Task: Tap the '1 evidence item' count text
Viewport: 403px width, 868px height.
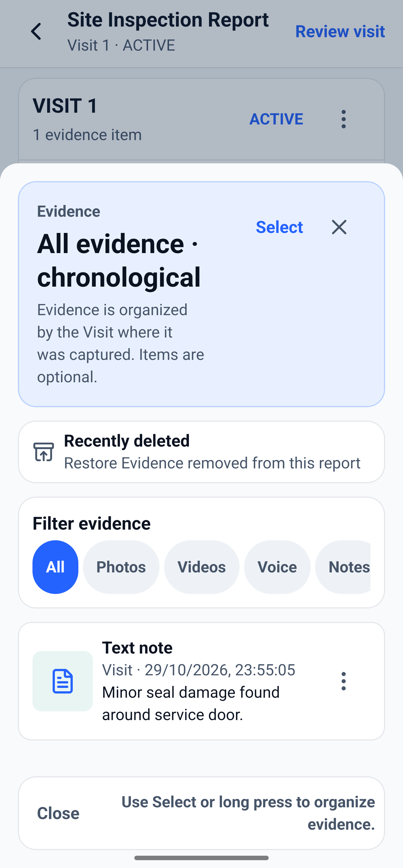Action: click(x=87, y=135)
